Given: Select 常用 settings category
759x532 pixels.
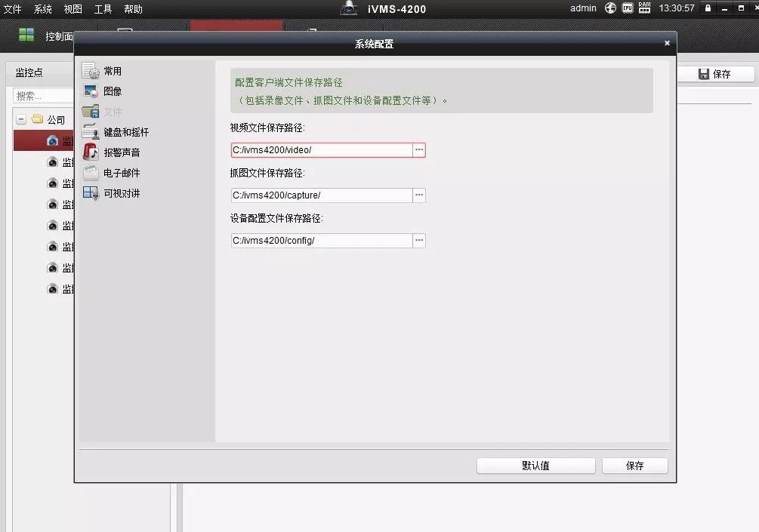Looking at the screenshot, I should 113,71.
